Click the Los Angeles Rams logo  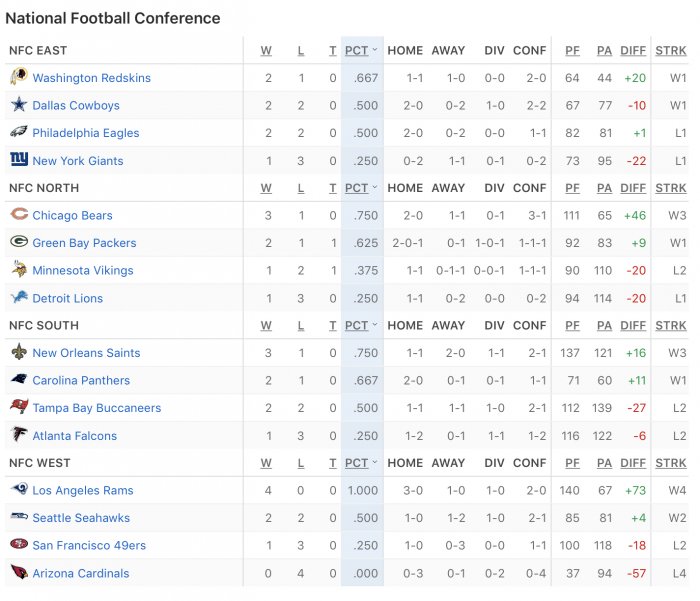(x=19, y=489)
